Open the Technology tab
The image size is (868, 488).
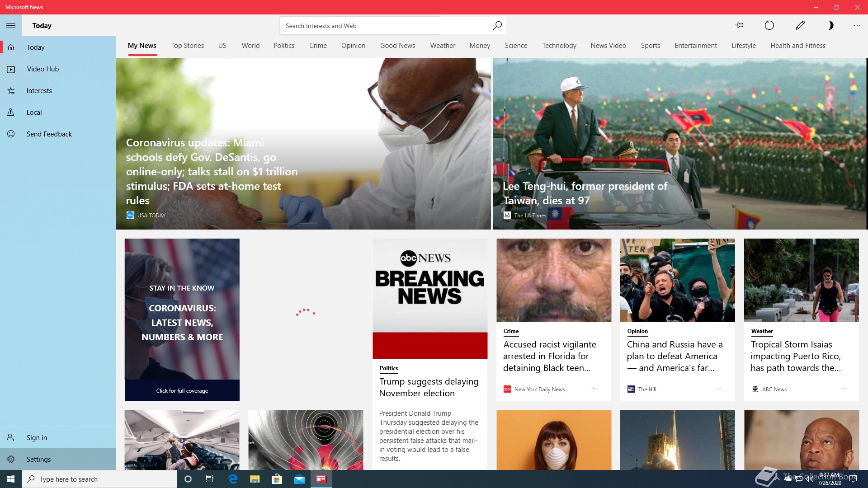click(x=559, y=46)
